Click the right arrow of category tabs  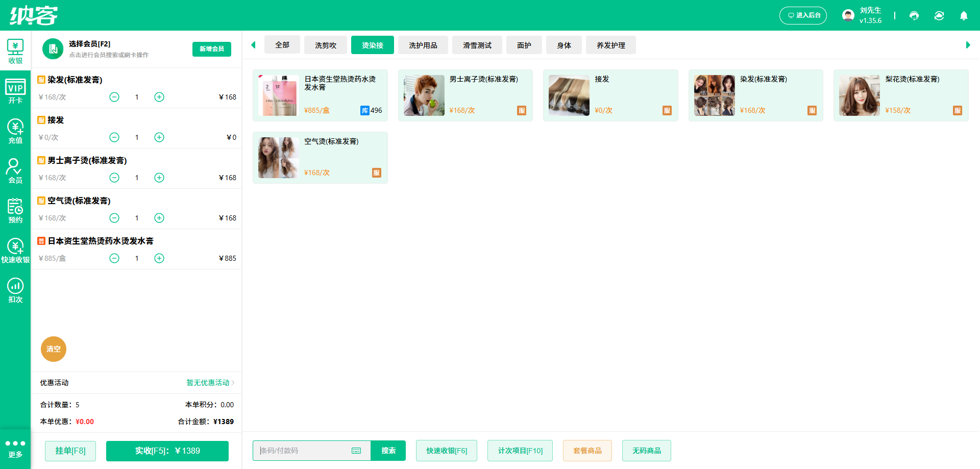(x=968, y=45)
